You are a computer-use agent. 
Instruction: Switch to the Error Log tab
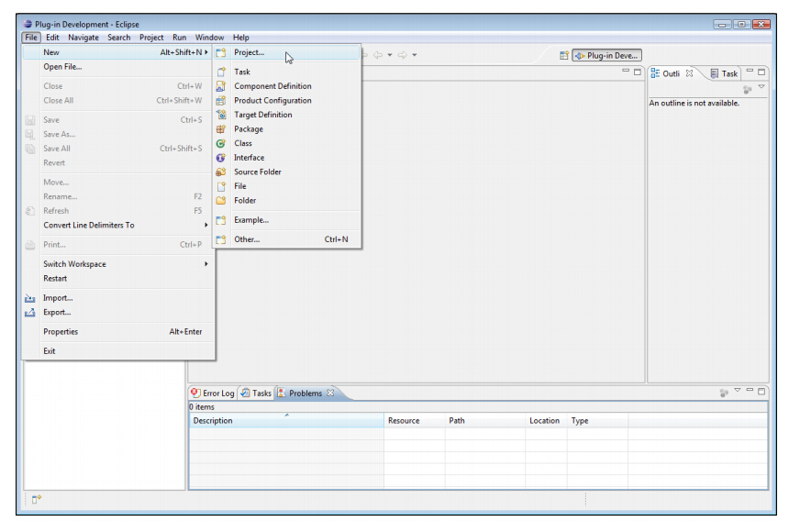click(x=213, y=393)
